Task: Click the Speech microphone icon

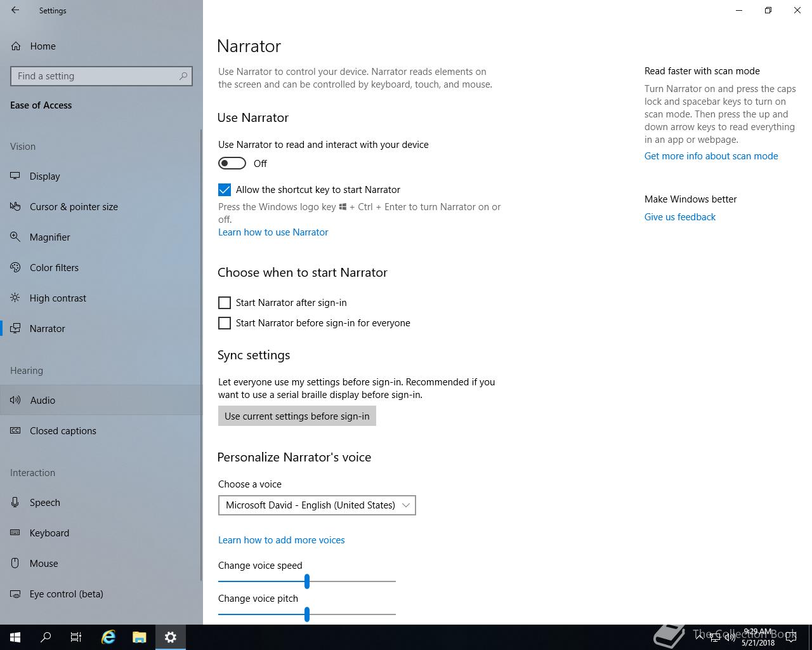Action: tap(15, 502)
